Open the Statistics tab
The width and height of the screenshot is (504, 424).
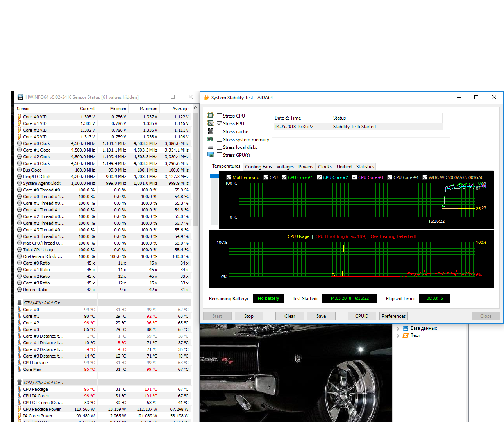pyautogui.click(x=365, y=167)
